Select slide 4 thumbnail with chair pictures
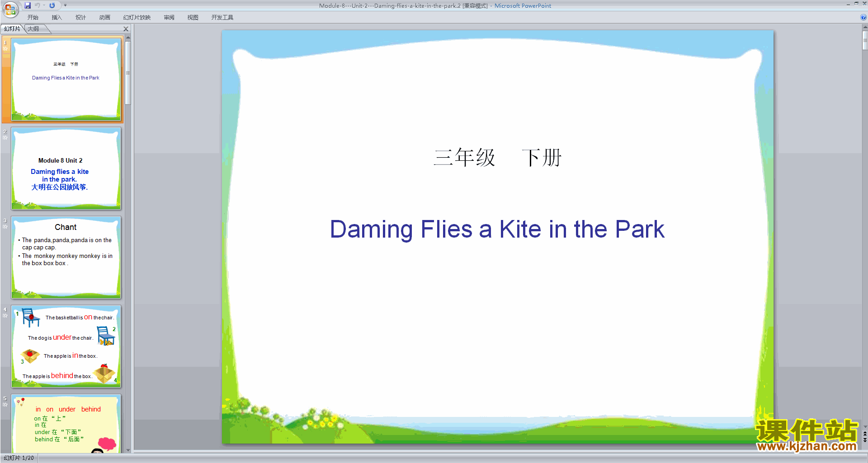The image size is (868, 463). click(66, 346)
